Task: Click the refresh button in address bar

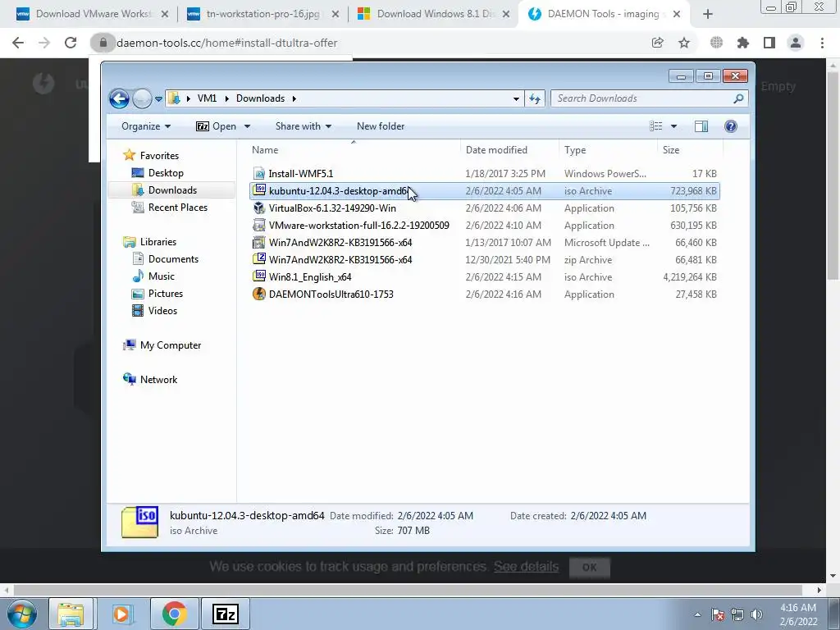Action: (x=535, y=98)
